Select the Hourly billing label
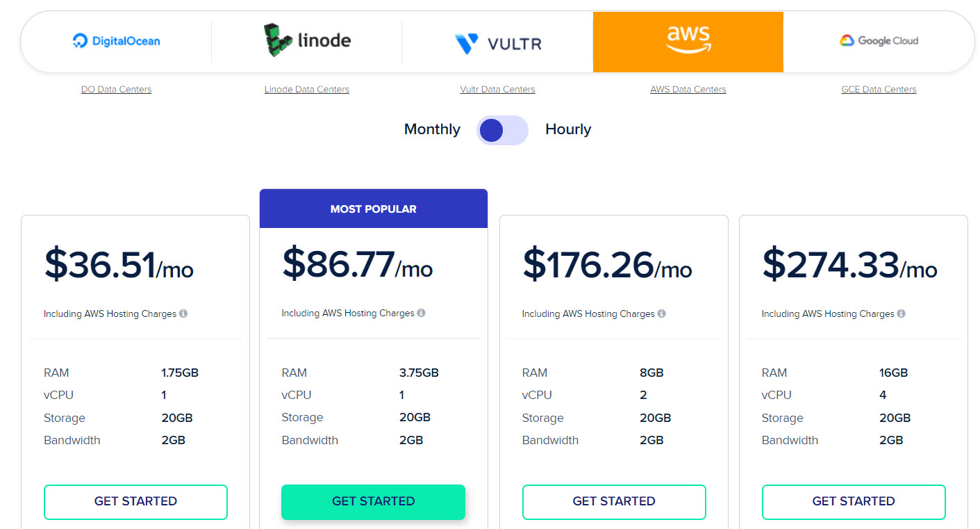Viewport: 980px width, 529px height. [x=568, y=129]
